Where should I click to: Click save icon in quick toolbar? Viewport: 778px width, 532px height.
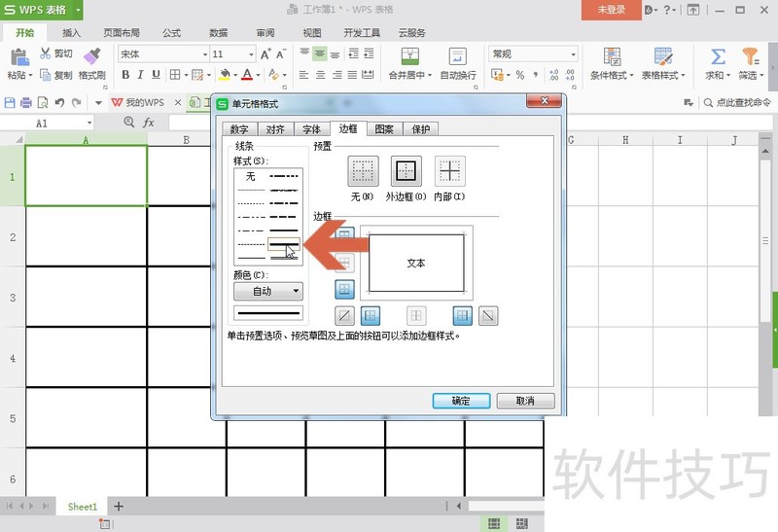10,103
